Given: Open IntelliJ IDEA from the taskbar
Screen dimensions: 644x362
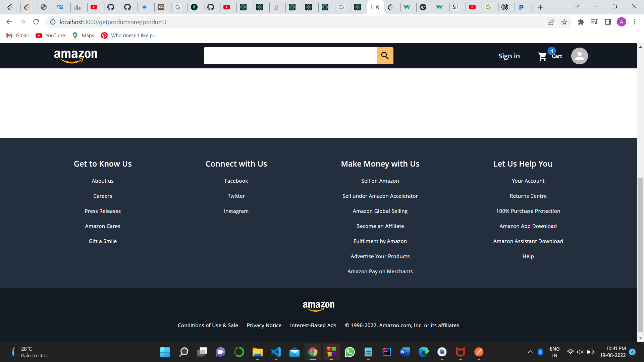Looking at the screenshot, I should [386, 352].
